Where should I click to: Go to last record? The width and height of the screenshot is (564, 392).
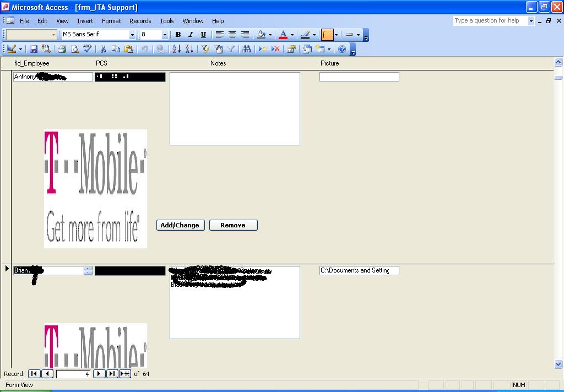[112, 374]
